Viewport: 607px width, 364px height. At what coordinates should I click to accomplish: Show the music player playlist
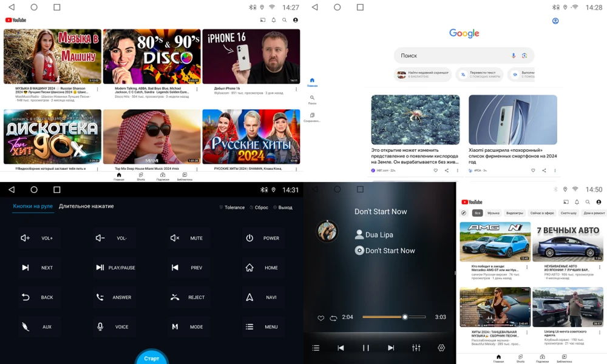pos(316,348)
